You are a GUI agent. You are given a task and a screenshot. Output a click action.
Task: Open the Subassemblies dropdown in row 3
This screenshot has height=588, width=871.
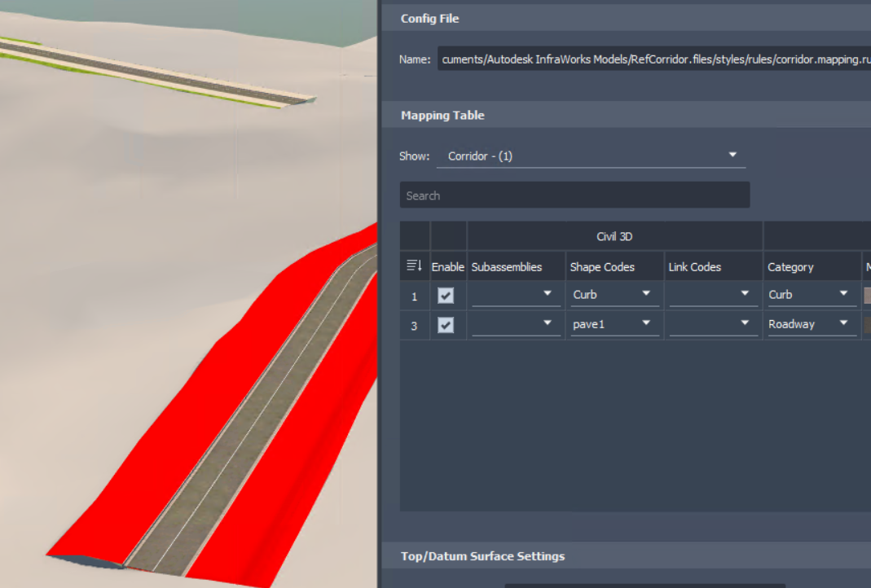tap(516, 324)
